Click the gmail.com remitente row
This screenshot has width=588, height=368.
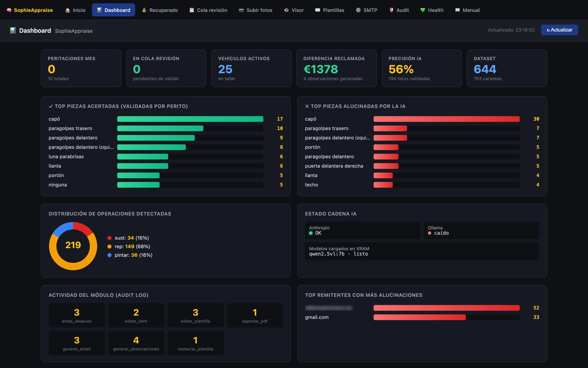[422, 317]
